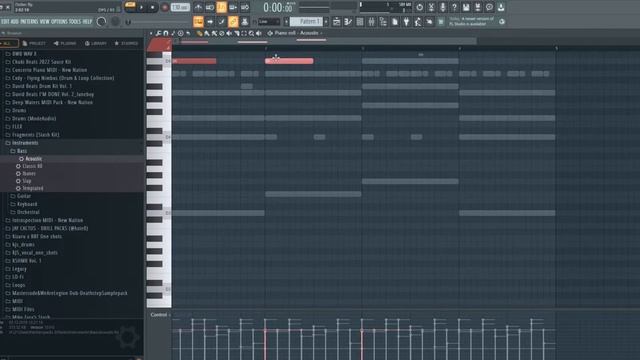Click the step editing arrow icon

(210, 22)
